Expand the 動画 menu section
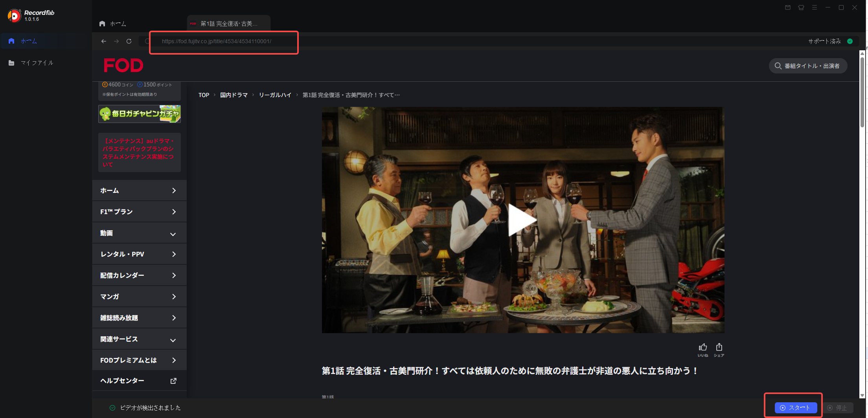This screenshot has height=418, width=868. 139,233
